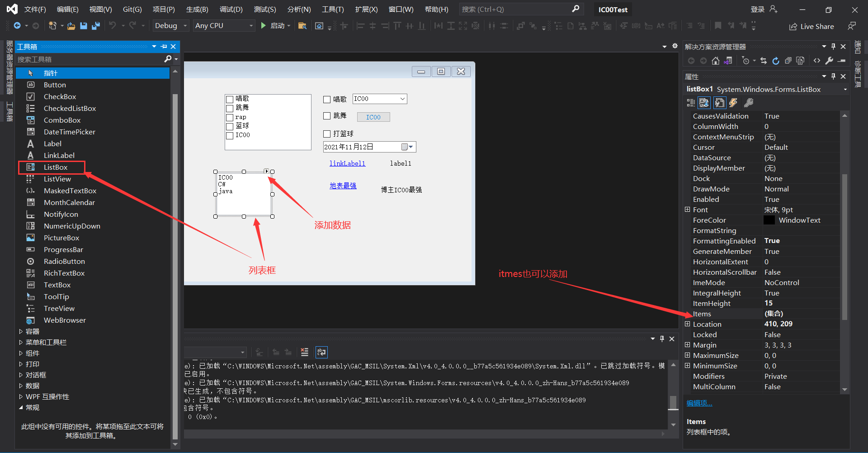868x453 pixels.
Task: Open the IC00 combo box on the form
Action: tap(402, 99)
